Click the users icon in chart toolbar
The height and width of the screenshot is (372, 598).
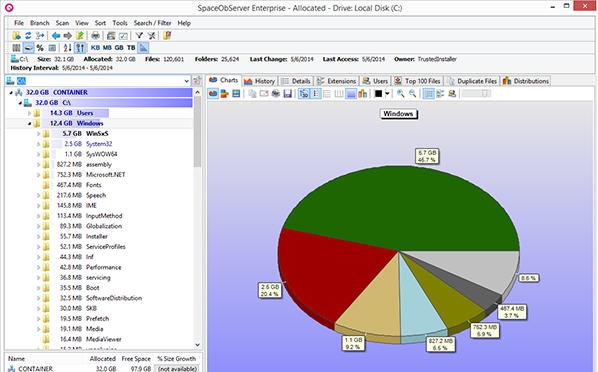click(x=452, y=93)
